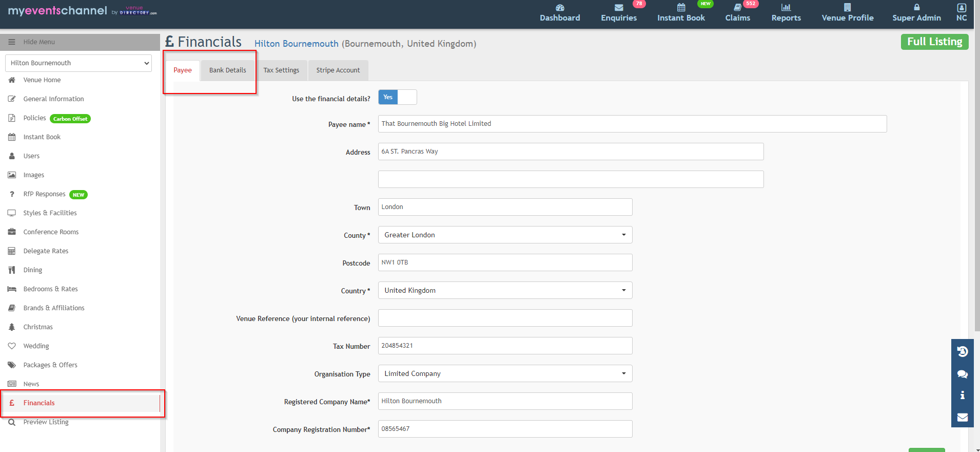Click the Tax Number field
This screenshot has height=452, width=980.
505,346
